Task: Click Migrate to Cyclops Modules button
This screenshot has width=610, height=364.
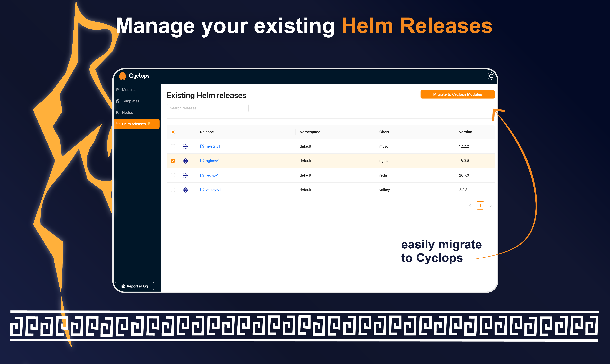Action: [457, 94]
